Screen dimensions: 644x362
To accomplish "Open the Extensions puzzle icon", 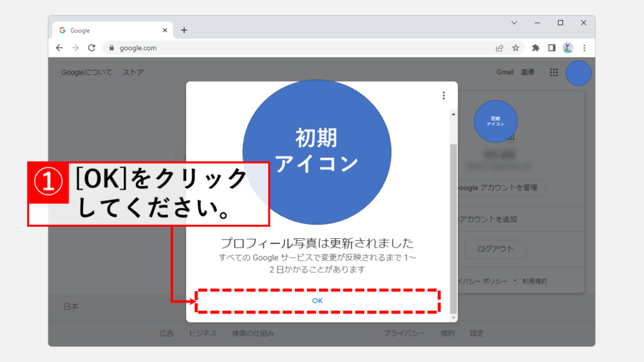I will [x=536, y=48].
